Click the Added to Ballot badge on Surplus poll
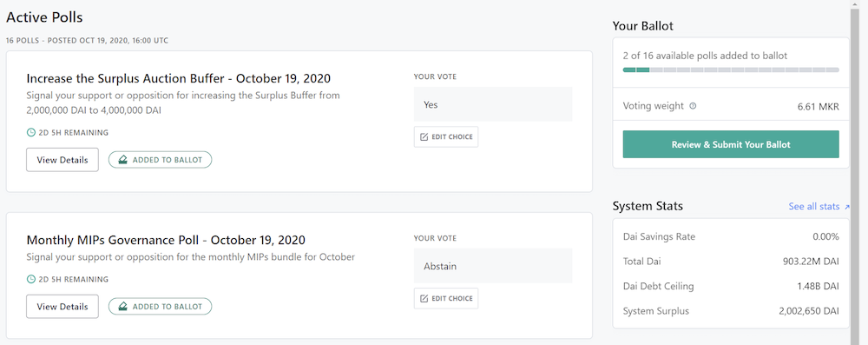868x345 pixels. (160, 160)
